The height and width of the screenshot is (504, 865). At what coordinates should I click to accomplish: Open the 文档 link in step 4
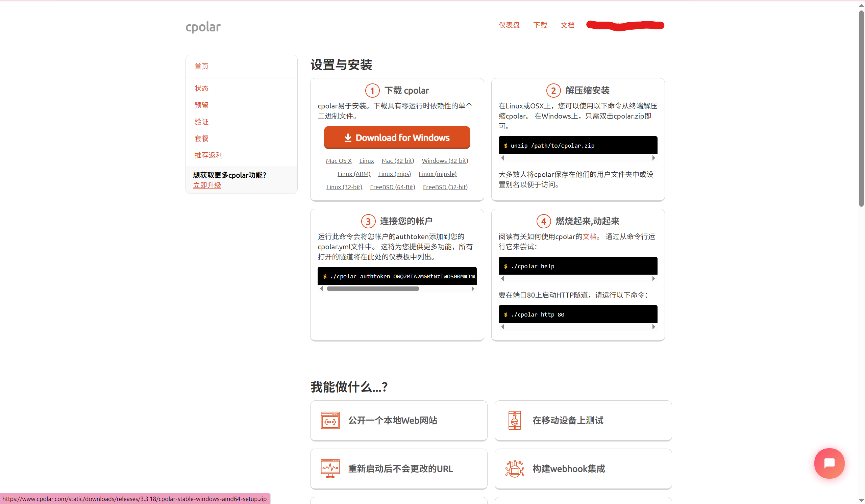[x=589, y=236]
